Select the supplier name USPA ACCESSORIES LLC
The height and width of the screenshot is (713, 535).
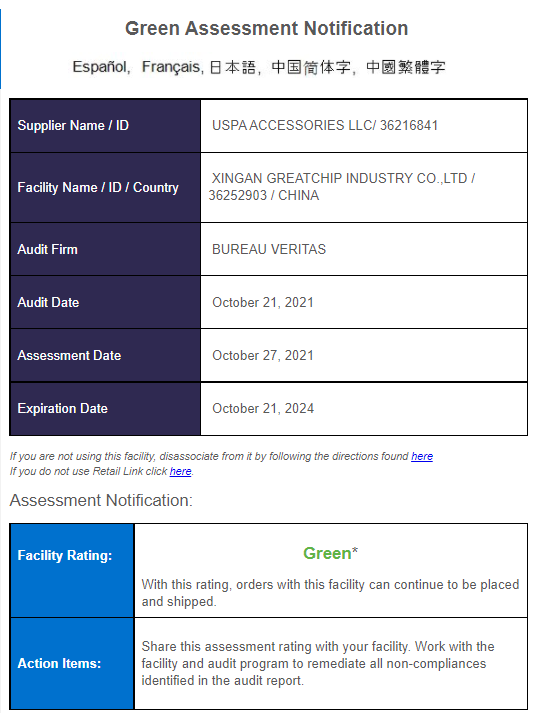click(x=292, y=126)
